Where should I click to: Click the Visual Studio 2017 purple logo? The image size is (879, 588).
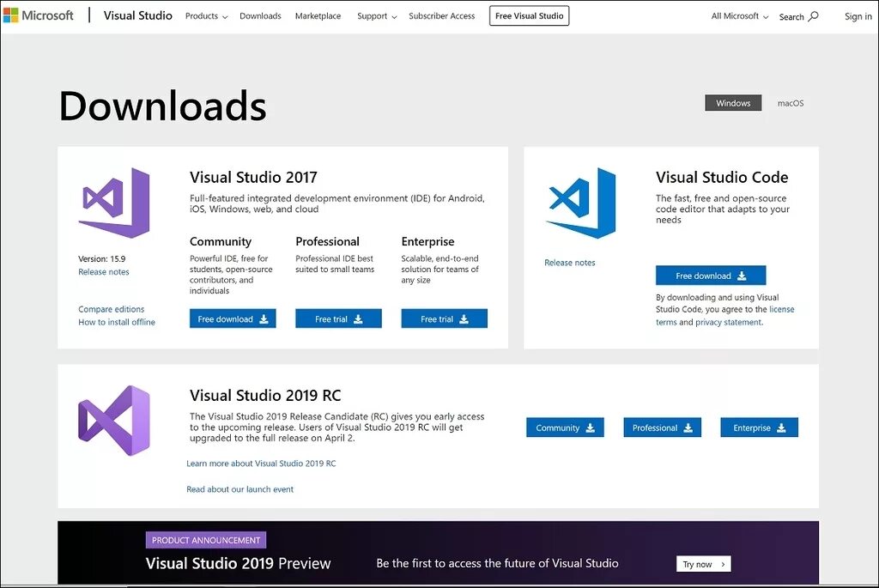click(114, 203)
